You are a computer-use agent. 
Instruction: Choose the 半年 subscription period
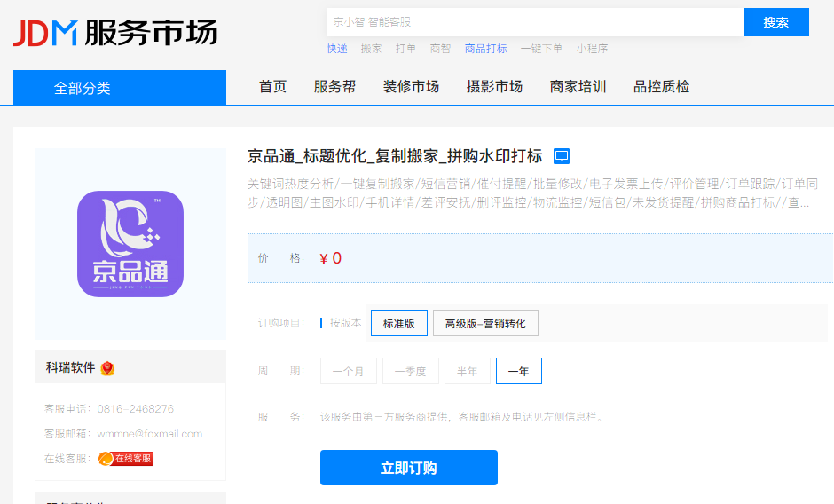pos(467,371)
